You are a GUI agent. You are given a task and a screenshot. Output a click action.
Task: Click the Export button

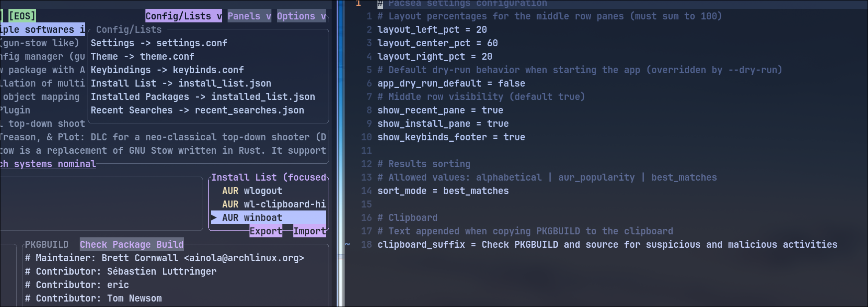point(266,231)
